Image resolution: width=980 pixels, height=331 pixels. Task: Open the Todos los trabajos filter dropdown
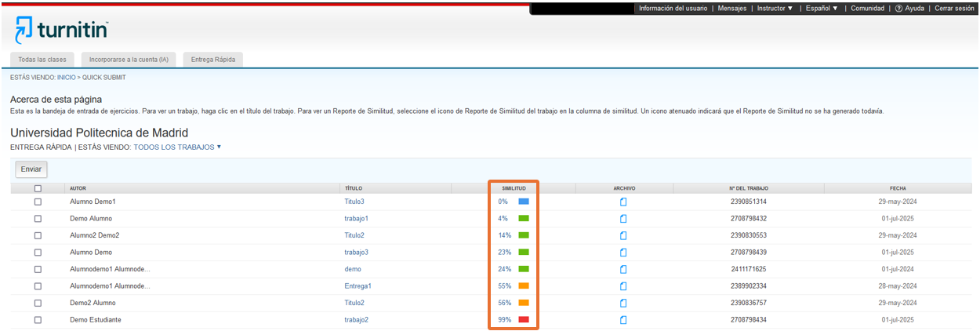pos(177,147)
